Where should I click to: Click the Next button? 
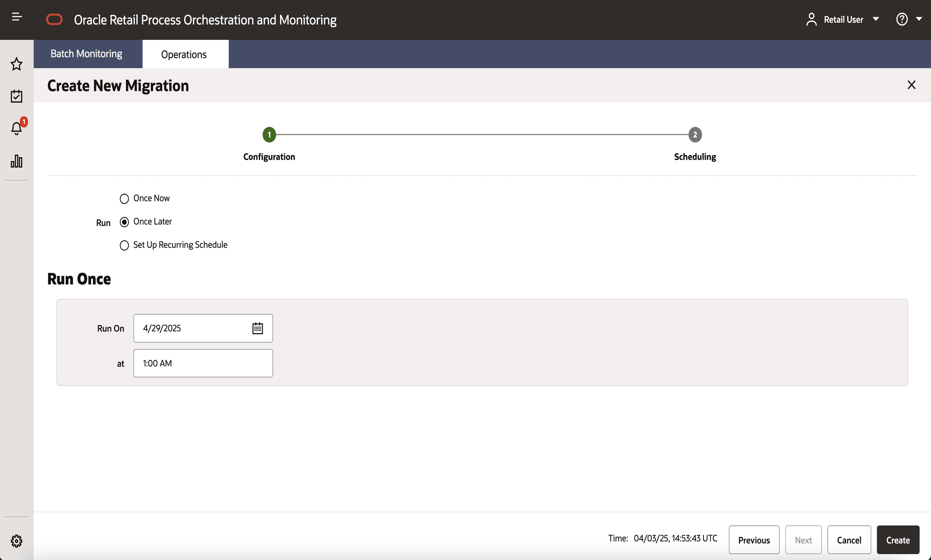[x=803, y=540]
